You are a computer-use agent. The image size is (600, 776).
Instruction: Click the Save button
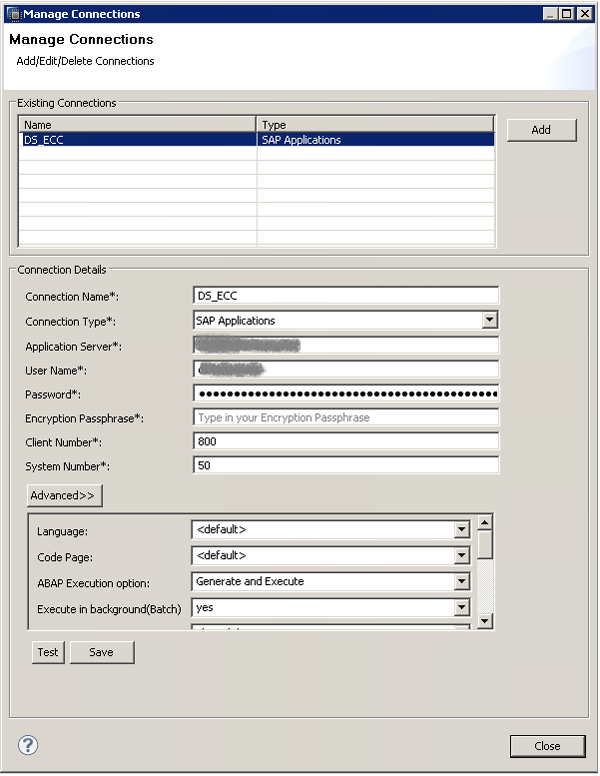101,652
